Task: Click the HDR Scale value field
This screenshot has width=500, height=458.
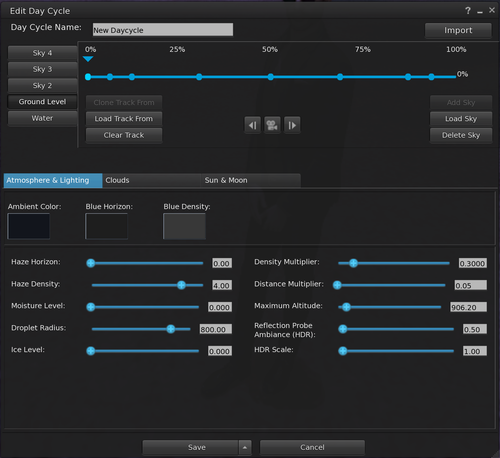Action: point(475,351)
